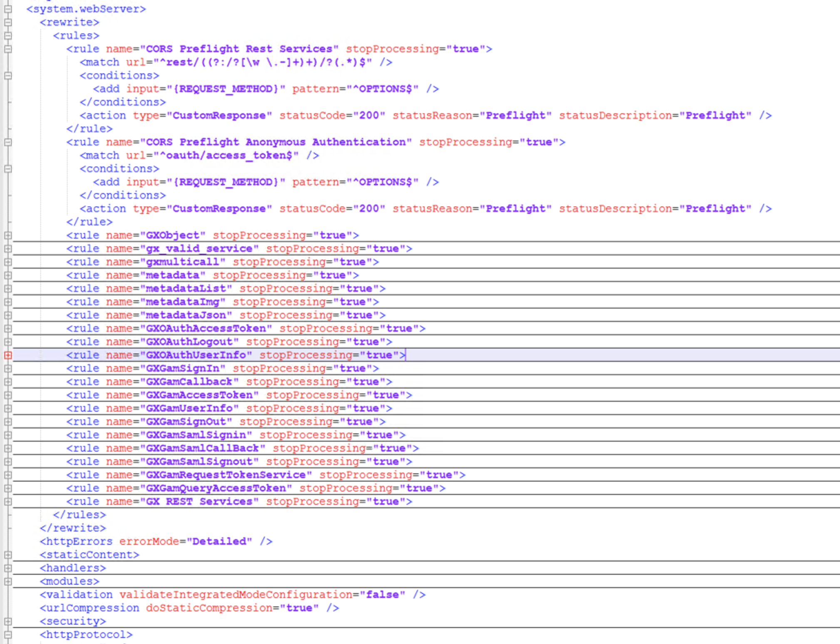
Task: Expand the handlers section fold
Action: [x=7, y=568]
